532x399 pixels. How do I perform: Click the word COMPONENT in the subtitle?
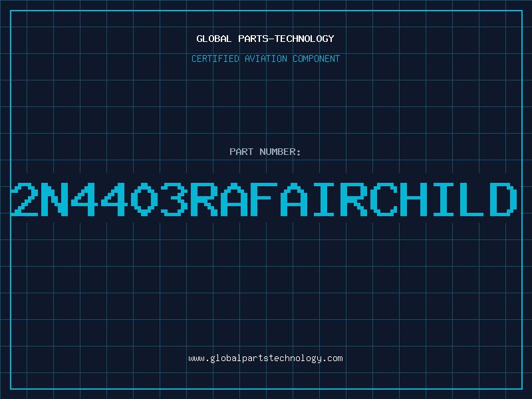(317, 59)
